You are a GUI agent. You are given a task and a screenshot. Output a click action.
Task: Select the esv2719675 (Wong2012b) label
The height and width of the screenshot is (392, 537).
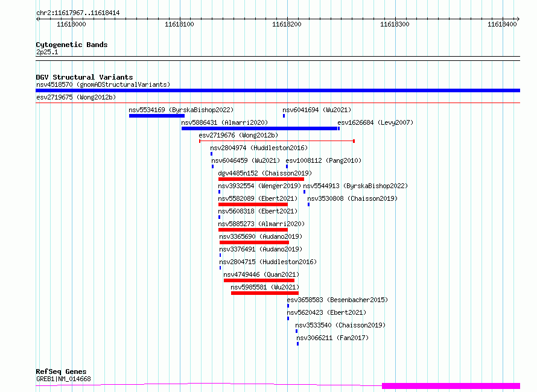[x=76, y=97]
